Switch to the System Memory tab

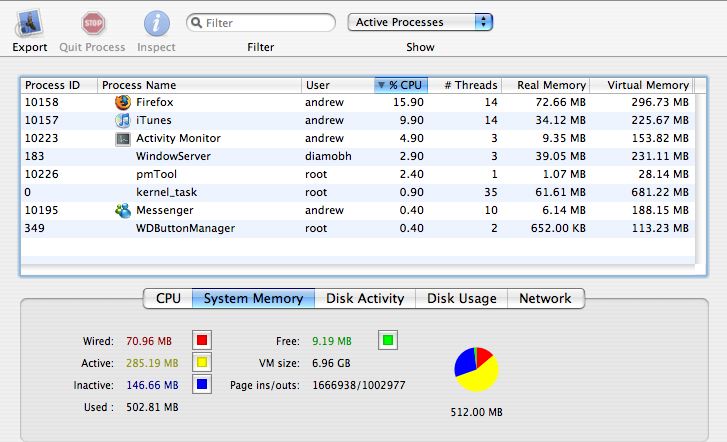click(x=253, y=298)
